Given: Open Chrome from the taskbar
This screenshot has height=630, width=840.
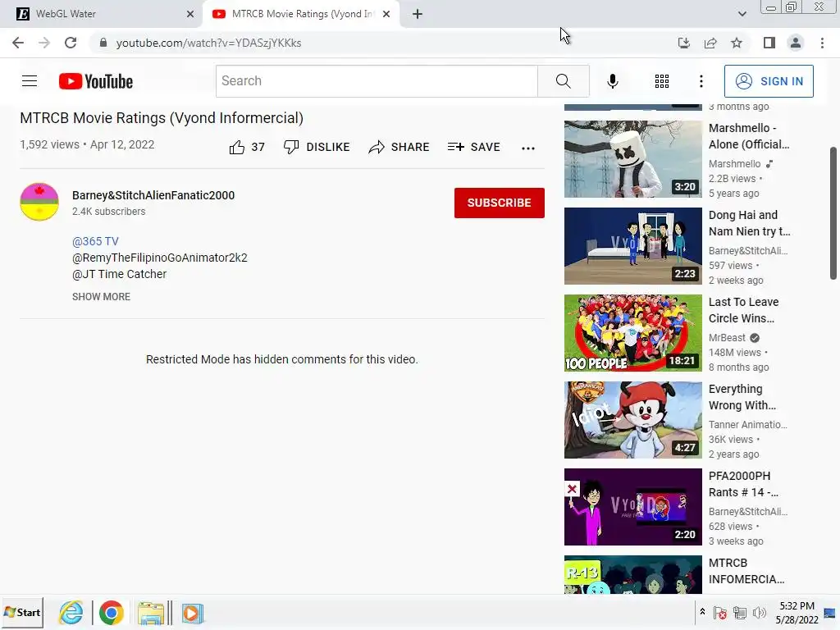Looking at the screenshot, I should (111, 613).
